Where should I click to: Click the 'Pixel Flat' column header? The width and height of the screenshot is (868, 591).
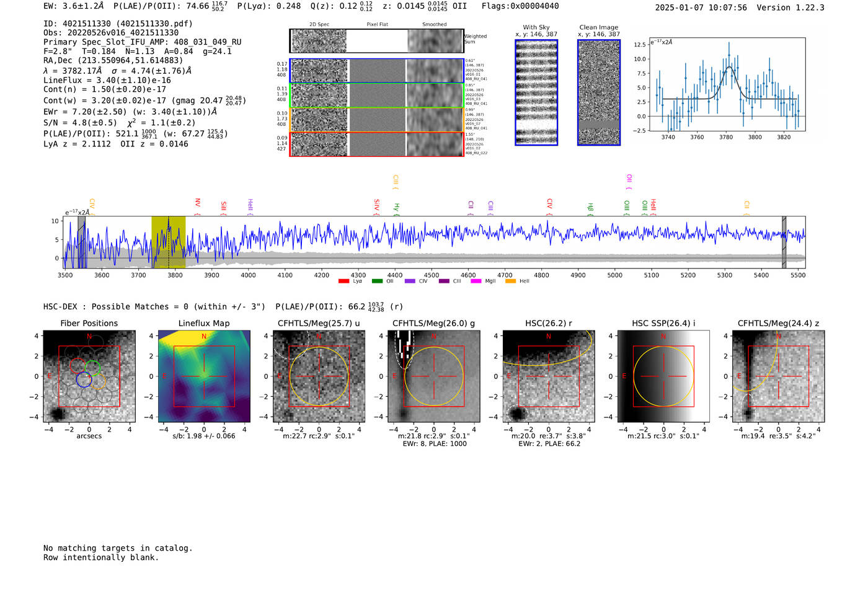[x=377, y=25]
